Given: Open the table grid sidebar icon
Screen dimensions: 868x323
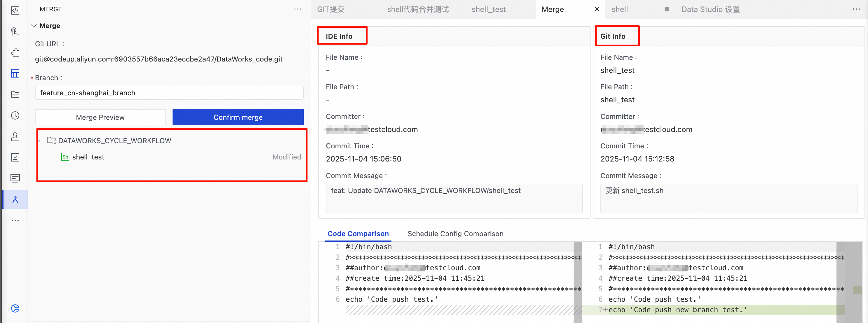Looking at the screenshot, I should pos(15,73).
